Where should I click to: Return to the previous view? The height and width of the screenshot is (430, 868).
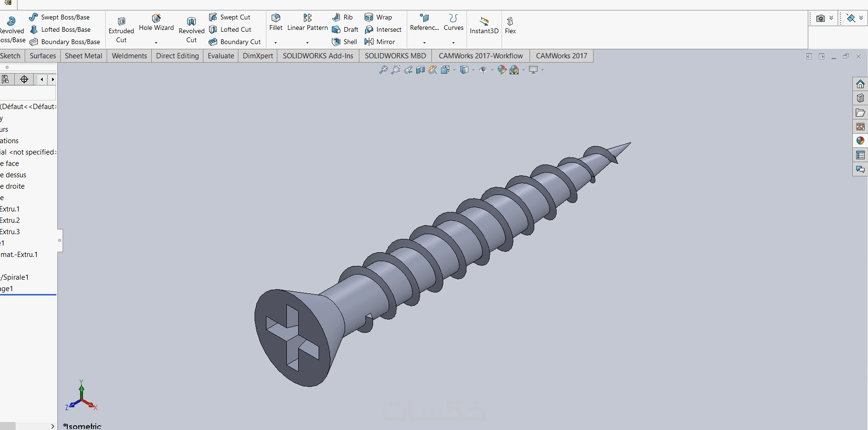408,70
